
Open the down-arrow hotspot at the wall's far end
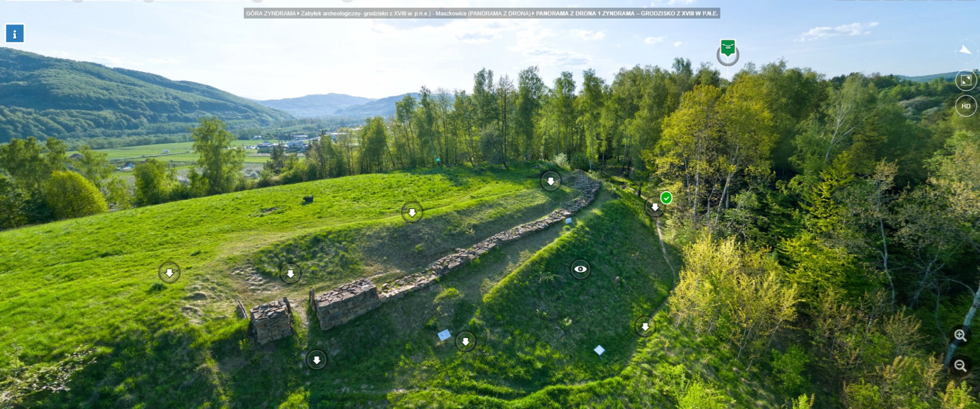click(550, 181)
